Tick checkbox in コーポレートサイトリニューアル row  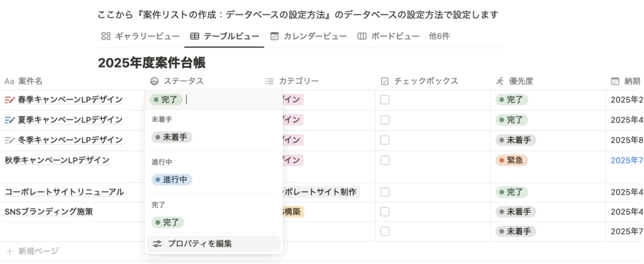[x=385, y=192]
